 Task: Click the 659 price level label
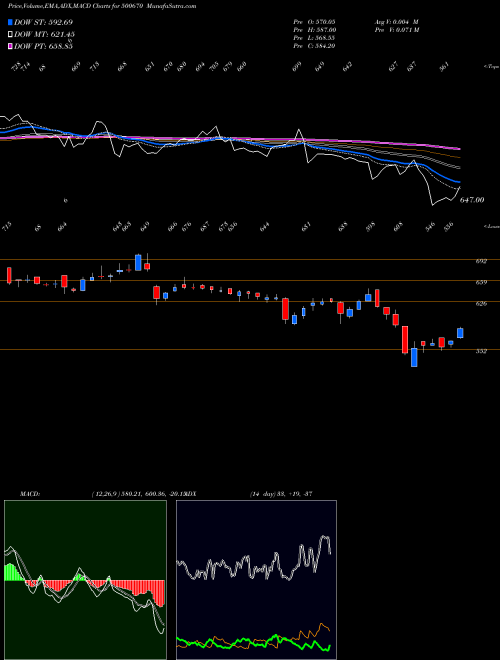click(481, 282)
